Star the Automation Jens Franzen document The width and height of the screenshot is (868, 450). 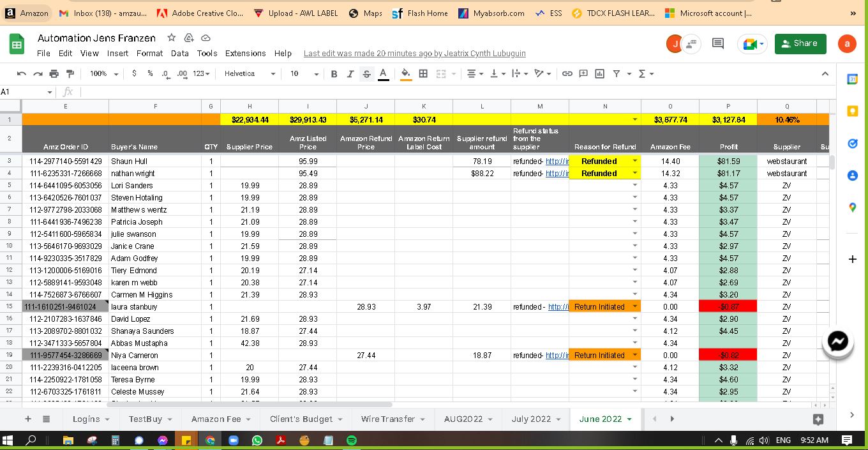click(x=172, y=38)
